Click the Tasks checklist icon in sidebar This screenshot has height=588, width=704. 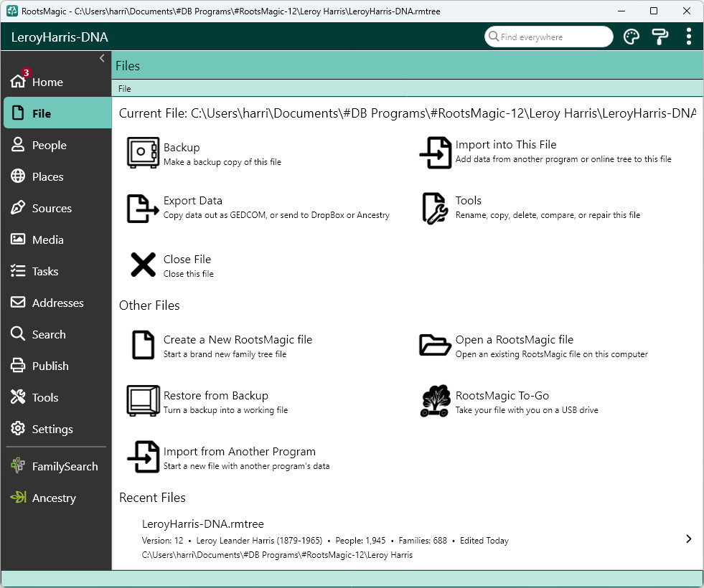coord(18,270)
